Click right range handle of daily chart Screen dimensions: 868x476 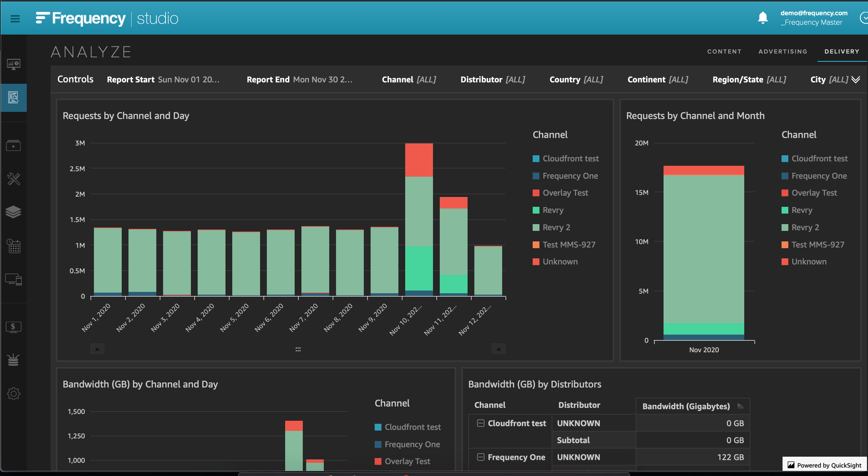click(498, 349)
